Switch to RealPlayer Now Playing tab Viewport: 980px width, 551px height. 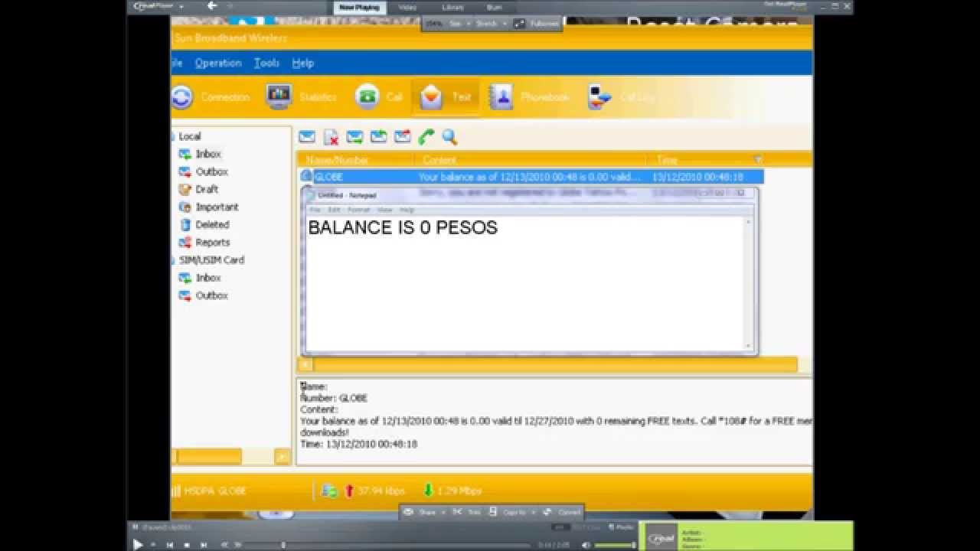[x=360, y=8]
